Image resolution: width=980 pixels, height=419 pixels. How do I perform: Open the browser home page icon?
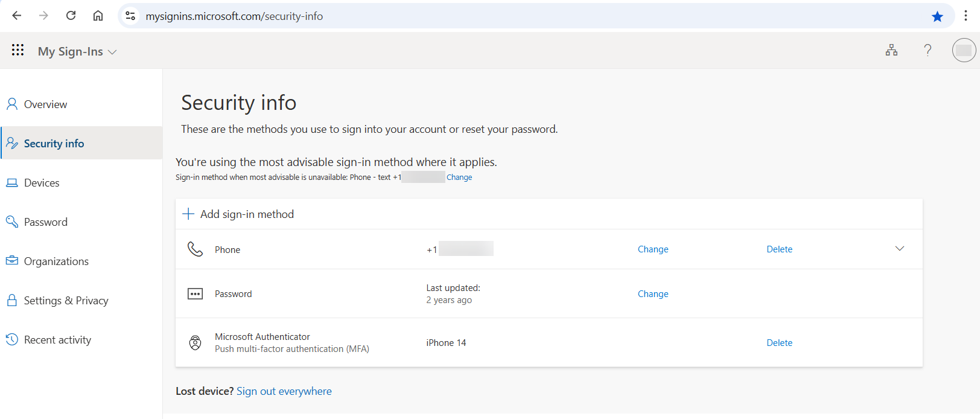point(98,16)
